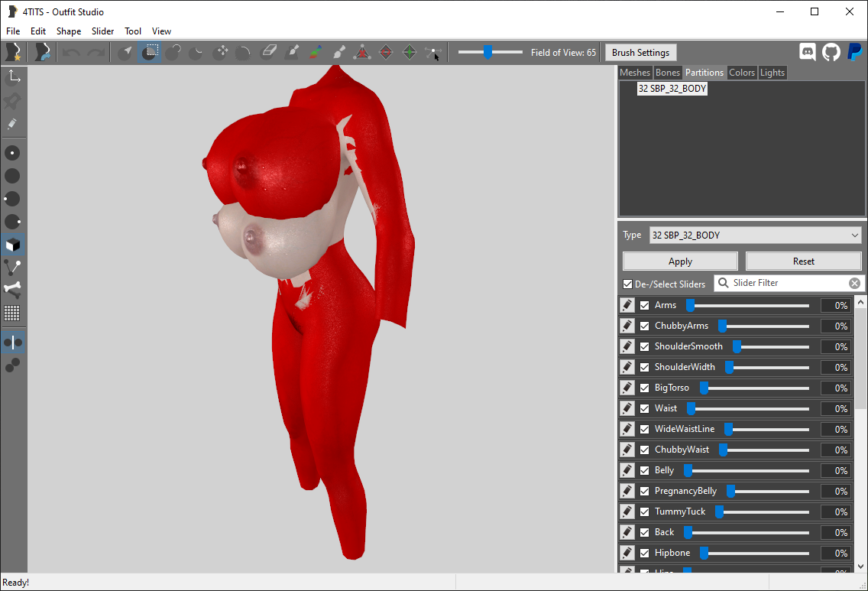Click the Brush Settings button
868x591 pixels.
click(640, 53)
